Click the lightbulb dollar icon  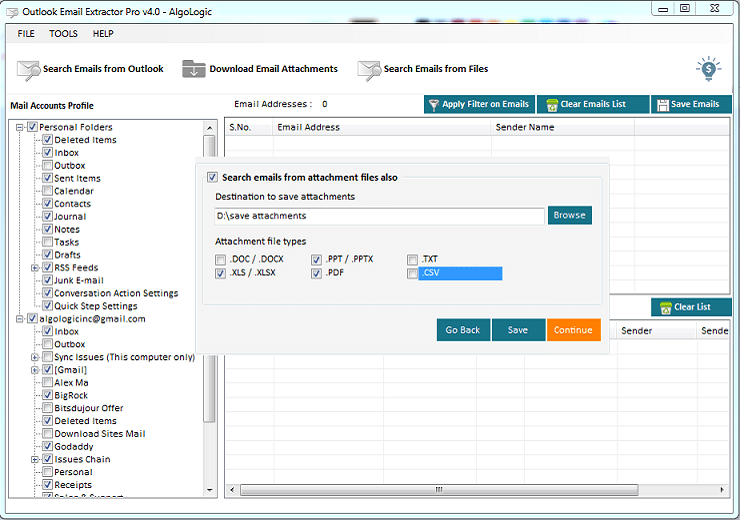point(708,68)
